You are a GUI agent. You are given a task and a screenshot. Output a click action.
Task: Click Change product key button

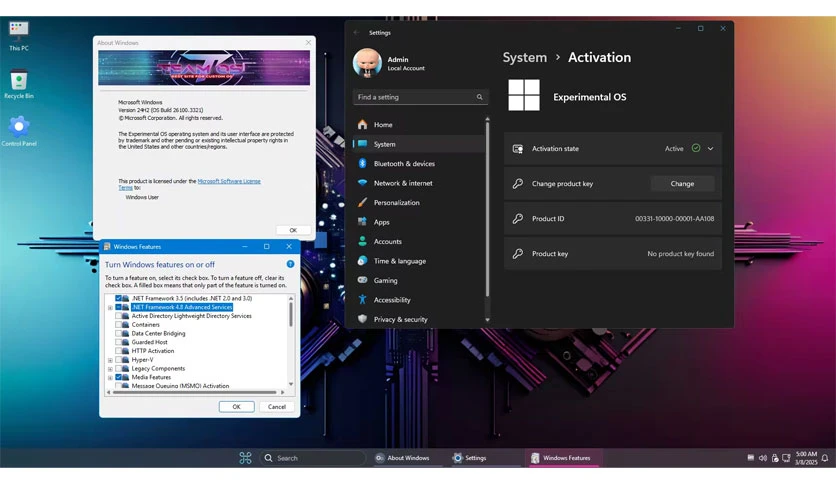[x=682, y=183]
